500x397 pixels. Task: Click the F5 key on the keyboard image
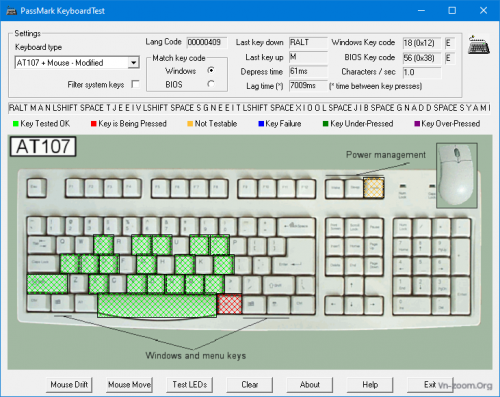point(160,189)
